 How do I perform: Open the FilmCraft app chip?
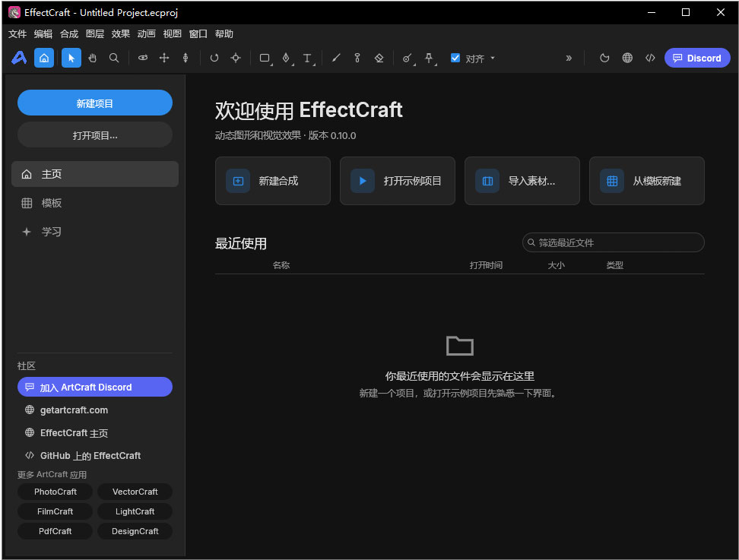tap(56, 511)
